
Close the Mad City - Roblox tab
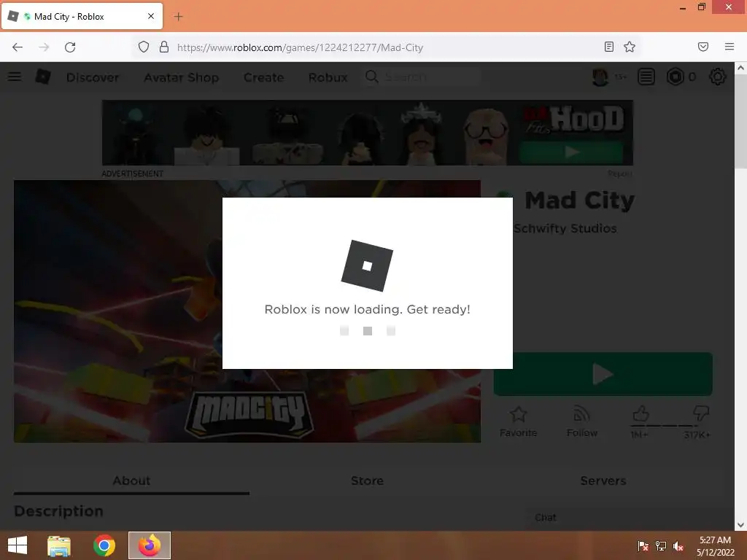[x=151, y=16]
